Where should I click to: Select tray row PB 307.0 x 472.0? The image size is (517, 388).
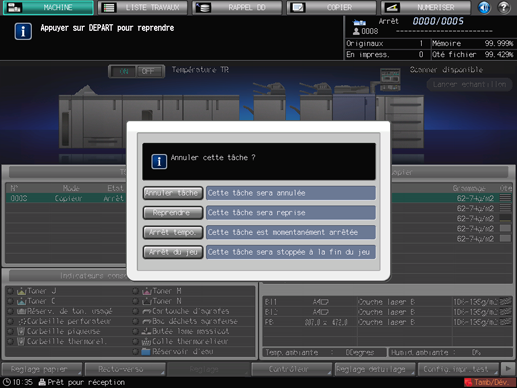(388, 322)
